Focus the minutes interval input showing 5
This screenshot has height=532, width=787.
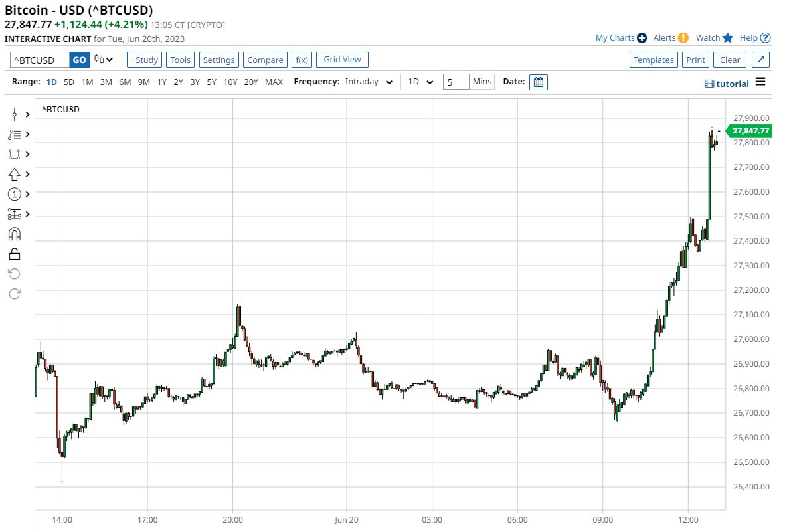point(456,82)
